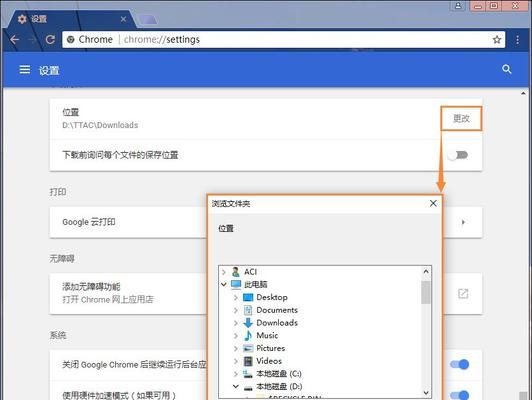Toggle hardware acceleration switch
532x400 pixels.
pyautogui.click(x=459, y=395)
